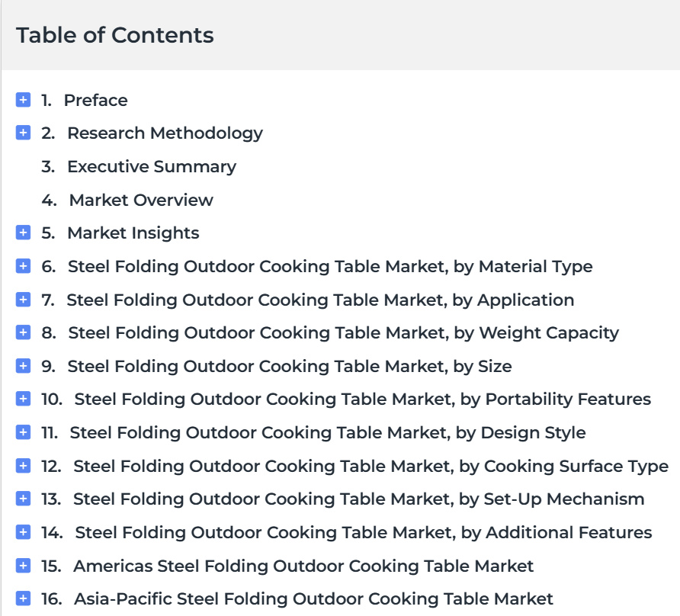Viewport: 680px width, 616px height.
Task: Select the Research Methodology title text
Action: [165, 133]
